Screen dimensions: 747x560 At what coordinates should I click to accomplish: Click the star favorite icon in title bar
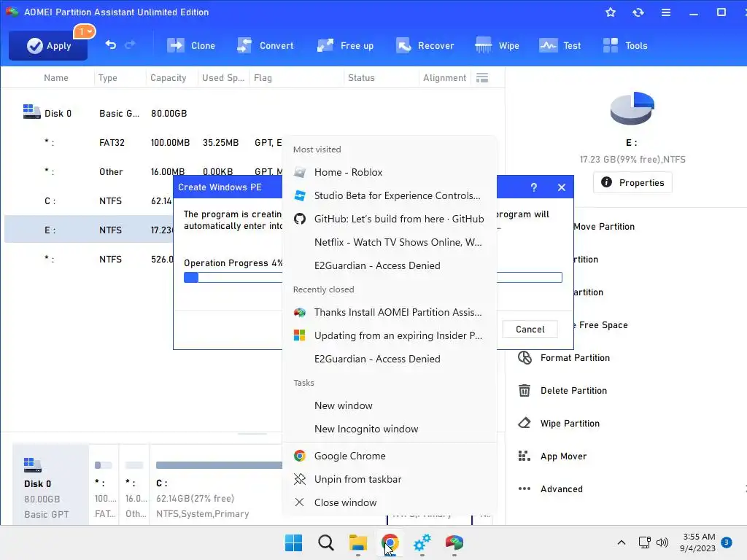click(611, 12)
